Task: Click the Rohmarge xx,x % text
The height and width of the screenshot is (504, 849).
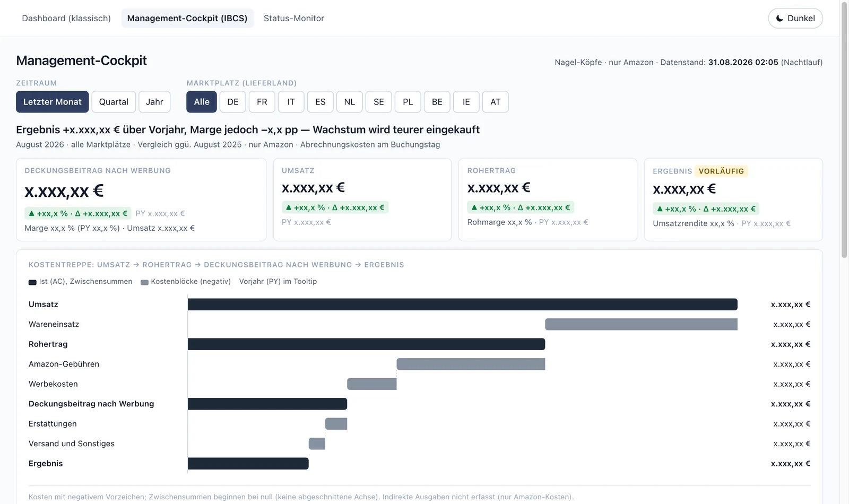Action: coord(499,222)
